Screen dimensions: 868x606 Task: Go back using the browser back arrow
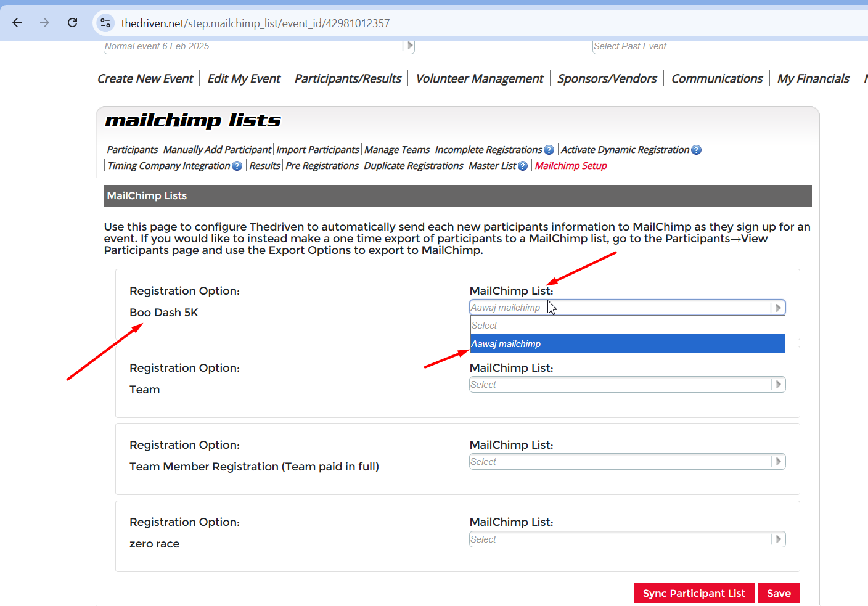(17, 23)
